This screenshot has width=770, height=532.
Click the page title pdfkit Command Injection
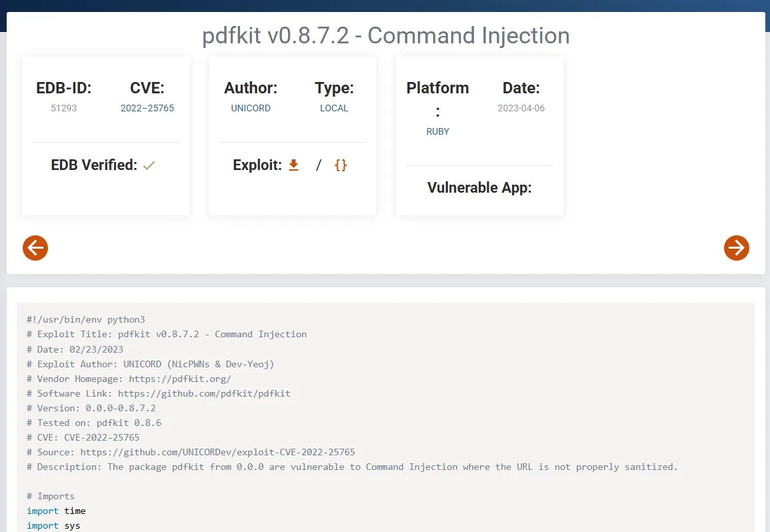[x=386, y=35]
